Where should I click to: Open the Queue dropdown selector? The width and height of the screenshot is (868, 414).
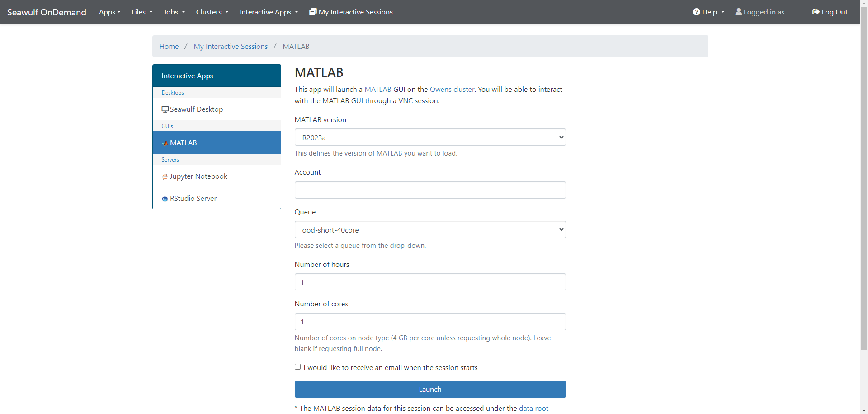[x=430, y=229]
